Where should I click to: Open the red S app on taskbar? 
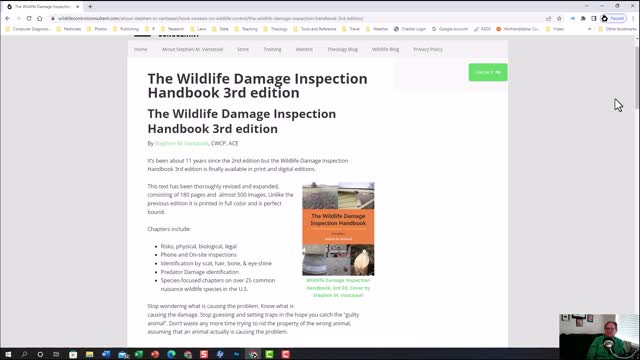click(204, 354)
